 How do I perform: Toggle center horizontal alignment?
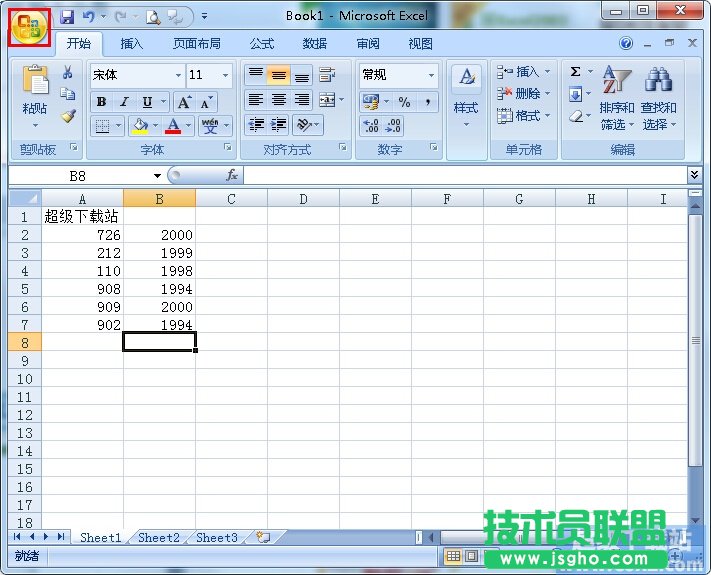click(x=279, y=101)
